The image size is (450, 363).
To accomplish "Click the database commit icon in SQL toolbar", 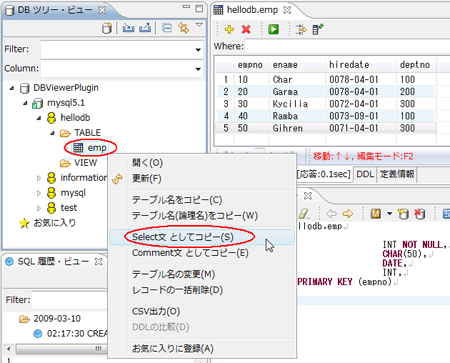I will click(x=403, y=214).
